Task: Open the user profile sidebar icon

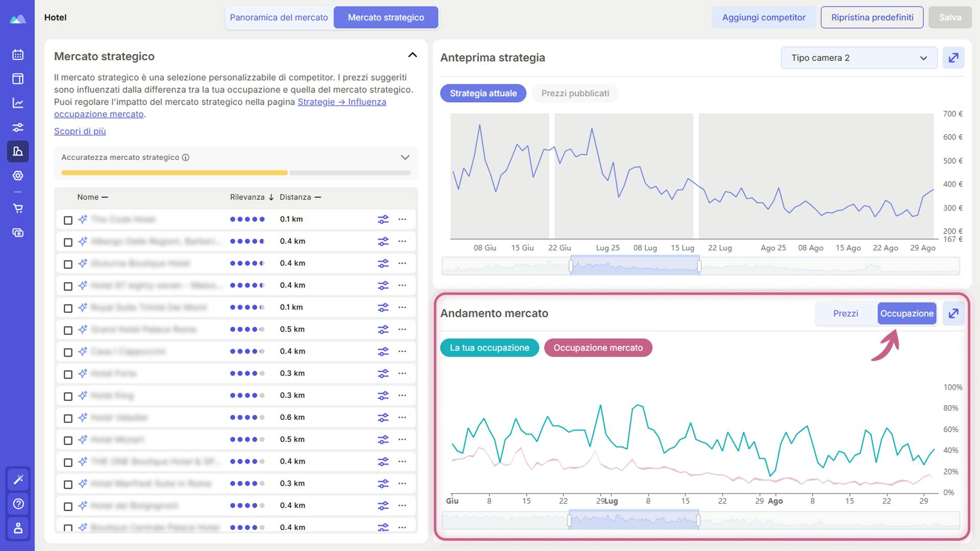Action: (18, 528)
